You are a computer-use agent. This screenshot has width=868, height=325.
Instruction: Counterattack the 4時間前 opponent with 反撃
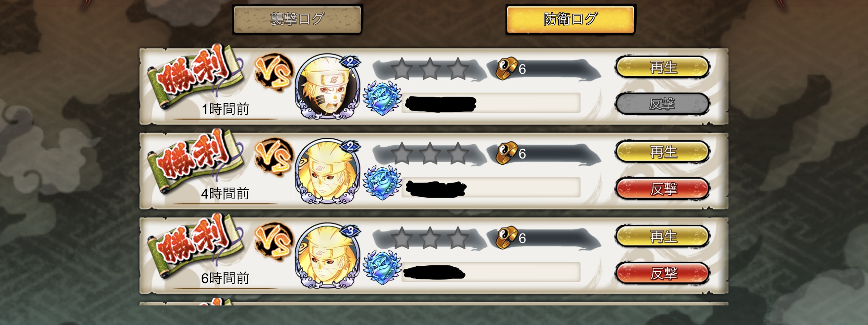(663, 188)
